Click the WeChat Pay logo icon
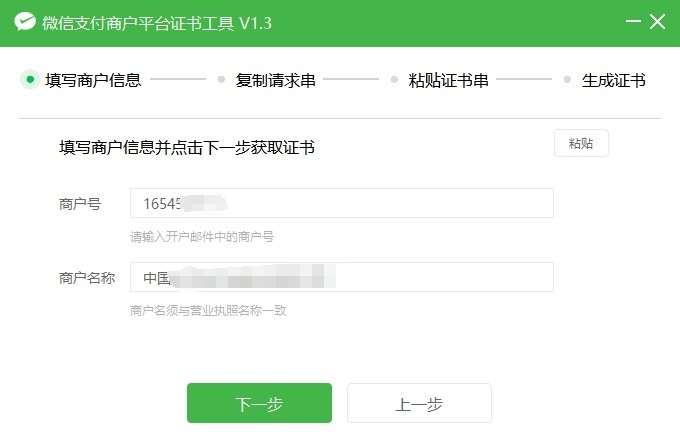The height and width of the screenshot is (445, 680). point(25,22)
